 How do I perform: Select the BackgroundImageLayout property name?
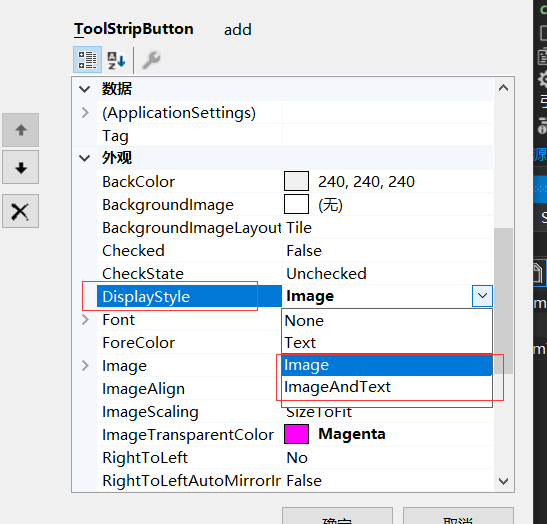coord(191,228)
